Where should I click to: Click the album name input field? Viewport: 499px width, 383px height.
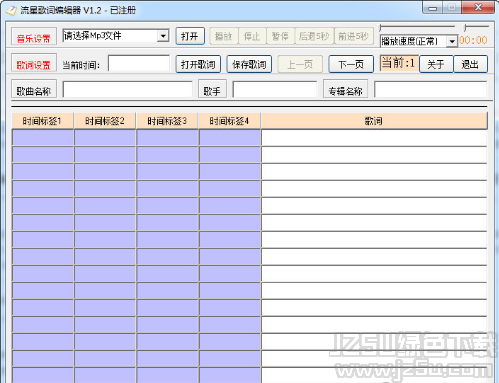(431, 89)
